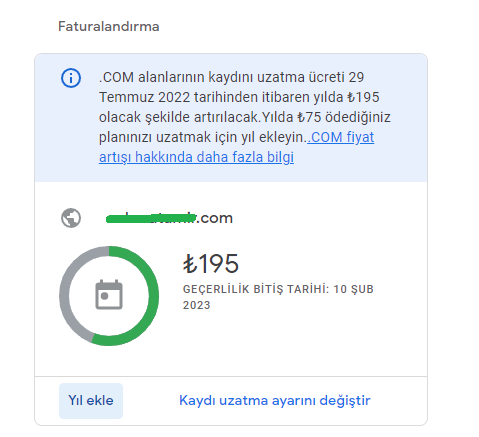The height and width of the screenshot is (437, 479).
Task: Click the blue info icon in the banner
Action: tap(71, 78)
